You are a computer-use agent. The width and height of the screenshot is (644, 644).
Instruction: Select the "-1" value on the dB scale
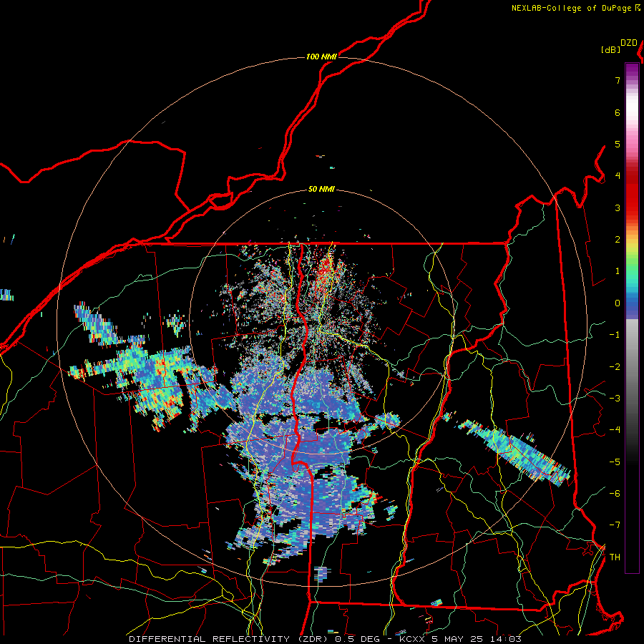(615, 335)
